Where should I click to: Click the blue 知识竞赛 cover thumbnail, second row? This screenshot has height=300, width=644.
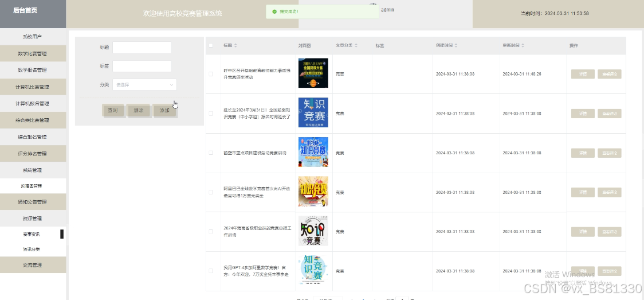point(313,112)
